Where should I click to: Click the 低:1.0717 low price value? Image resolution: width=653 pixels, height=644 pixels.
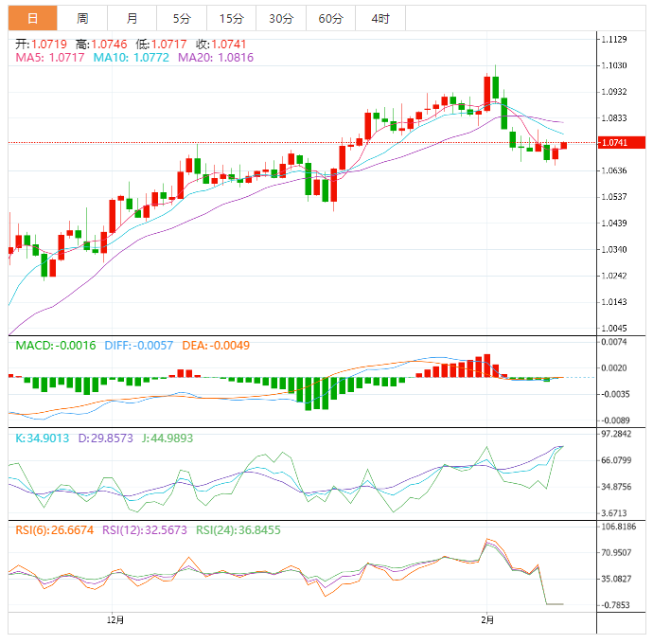click(x=161, y=45)
